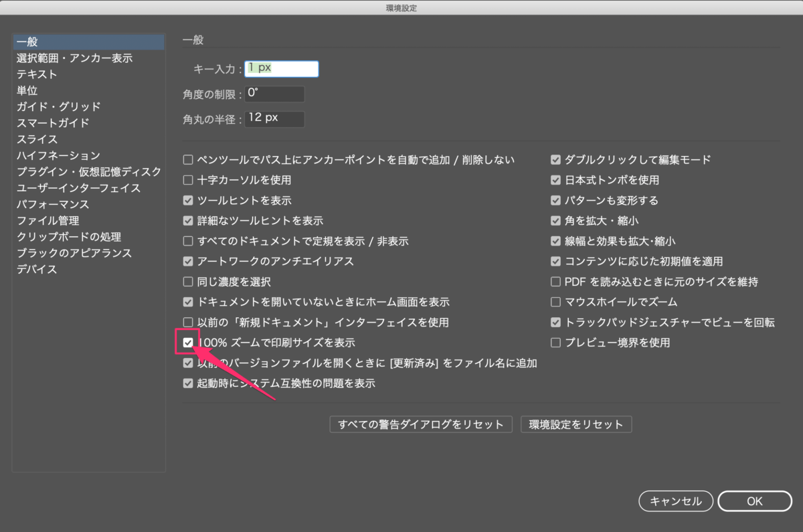Open スマートガイド preferences
This screenshot has width=803, height=532.
pos(88,123)
